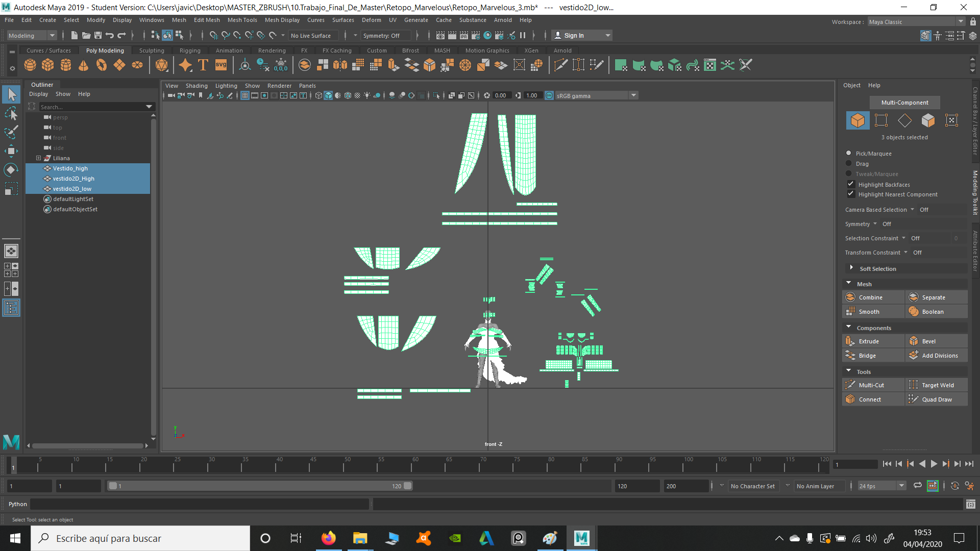
Task: Switch to the Sculpting shelf tab
Action: [152, 51]
